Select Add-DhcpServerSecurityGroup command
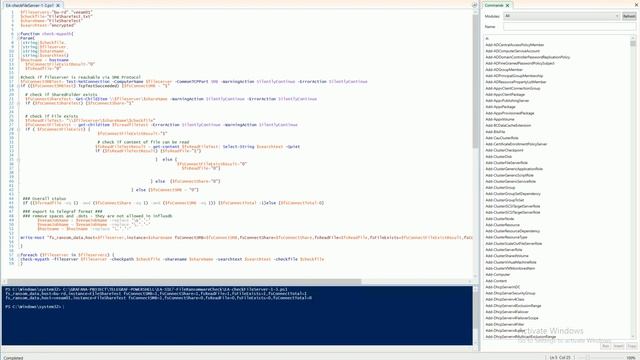Image resolution: width=640 pixels, height=360 pixels. [510, 293]
